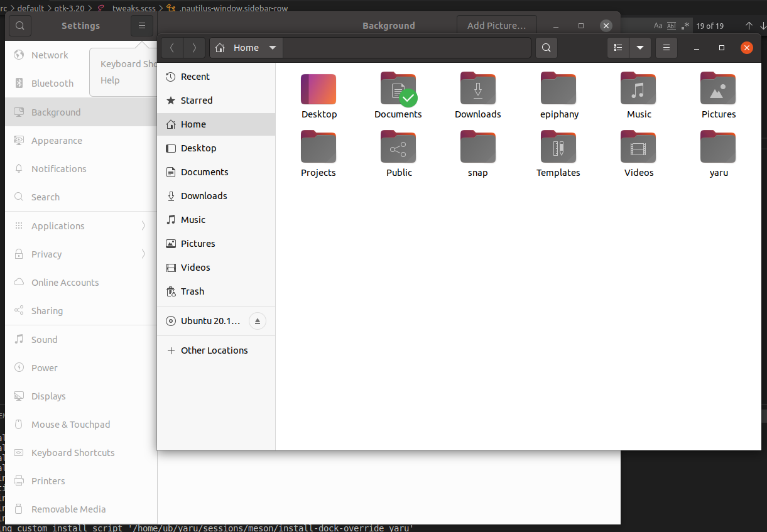The width and height of the screenshot is (767, 532).
Task: Toggle list view in Files
Action: [618, 48]
